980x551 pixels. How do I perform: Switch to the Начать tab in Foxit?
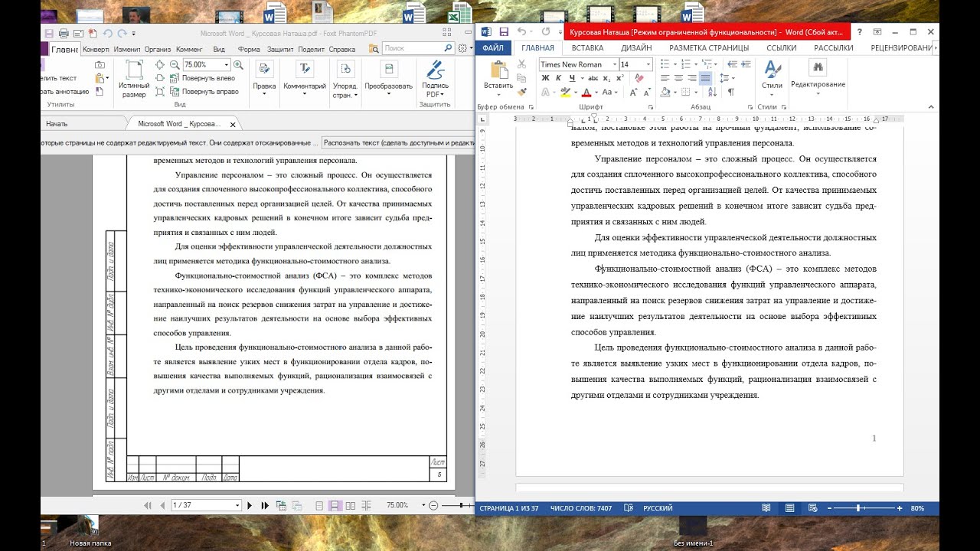pos(57,123)
